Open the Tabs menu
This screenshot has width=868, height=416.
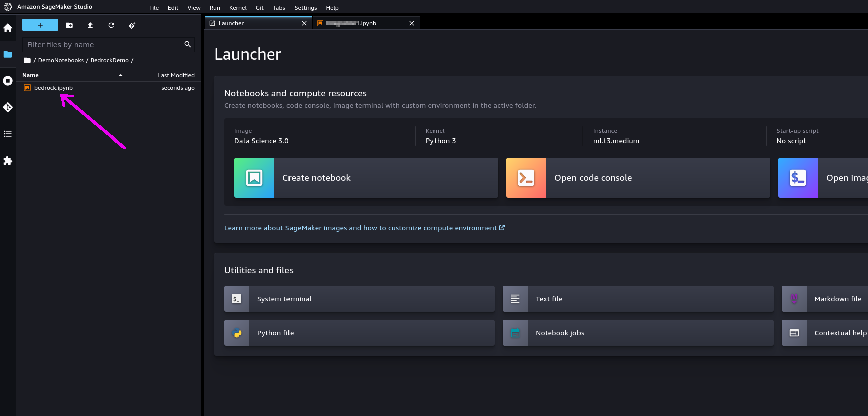(x=279, y=8)
